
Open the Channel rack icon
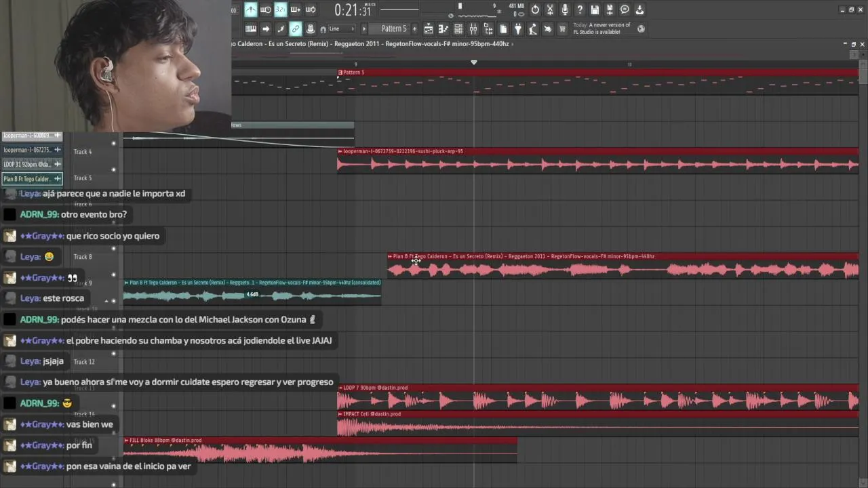(x=458, y=28)
